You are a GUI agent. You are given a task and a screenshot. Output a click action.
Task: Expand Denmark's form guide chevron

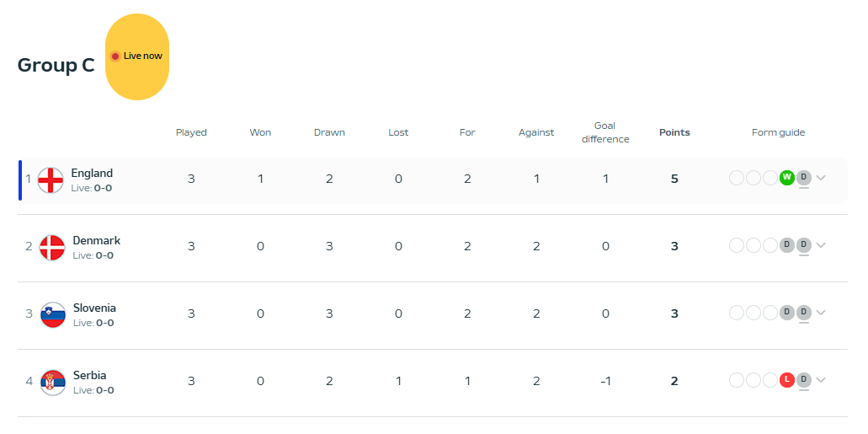click(x=822, y=245)
